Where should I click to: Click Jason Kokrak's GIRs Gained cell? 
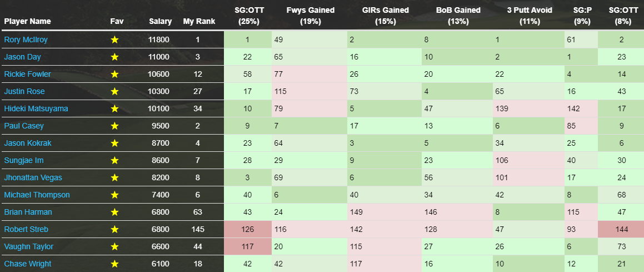point(385,144)
